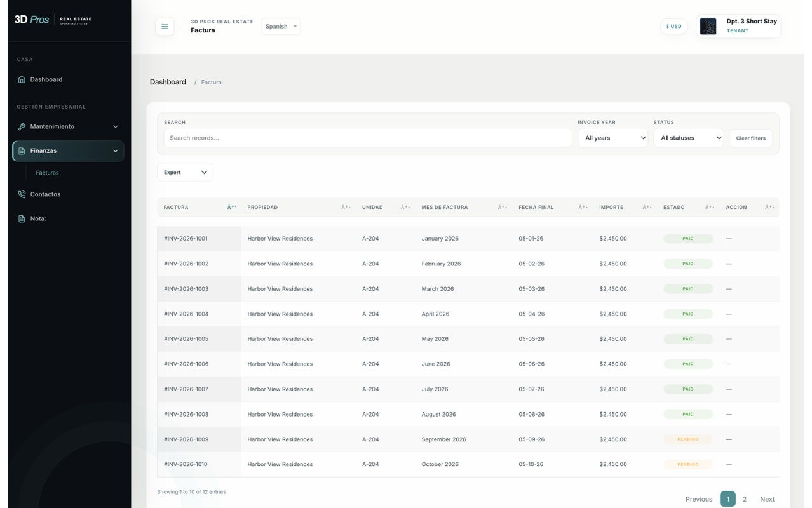812x508 pixels.
Task: Click the Paid badge for #INV-2026-1003
Action: 688,289
